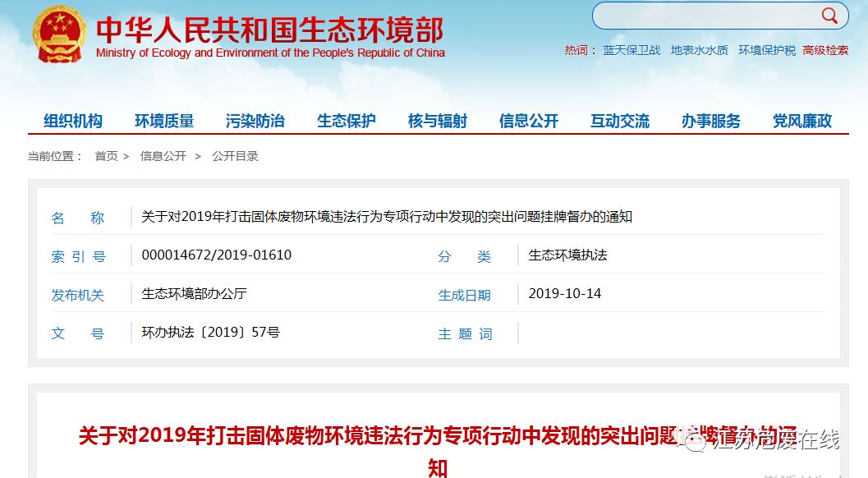Open the 生态保护 navigation menu
The height and width of the screenshot is (478, 868).
click(x=347, y=121)
